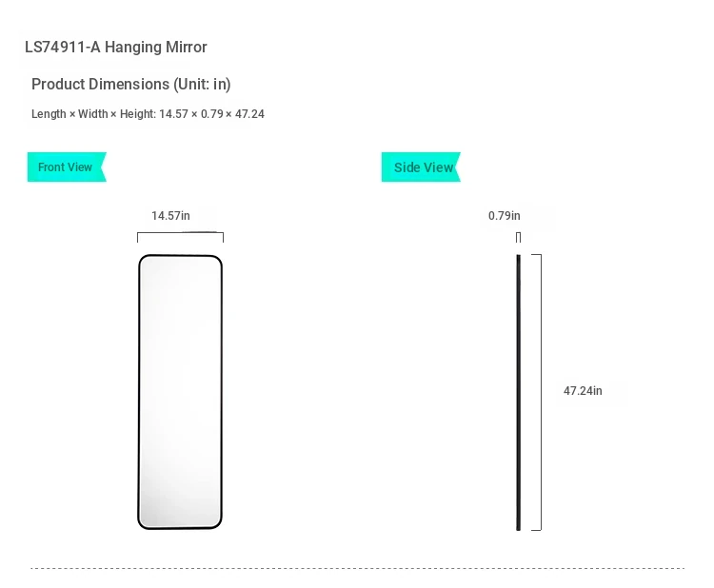Click the Length × Width × Height text line

pos(148,114)
